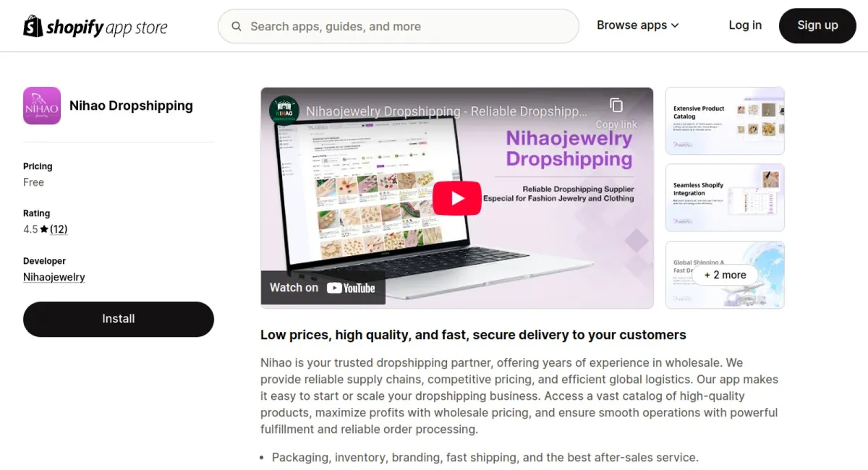868x470 pixels.
Task: Click the Browse apps chevron arrow
Action: point(675,25)
